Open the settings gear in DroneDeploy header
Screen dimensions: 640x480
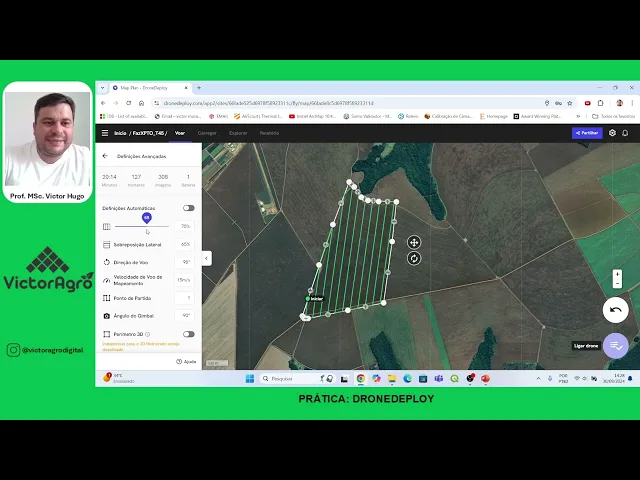click(x=612, y=133)
